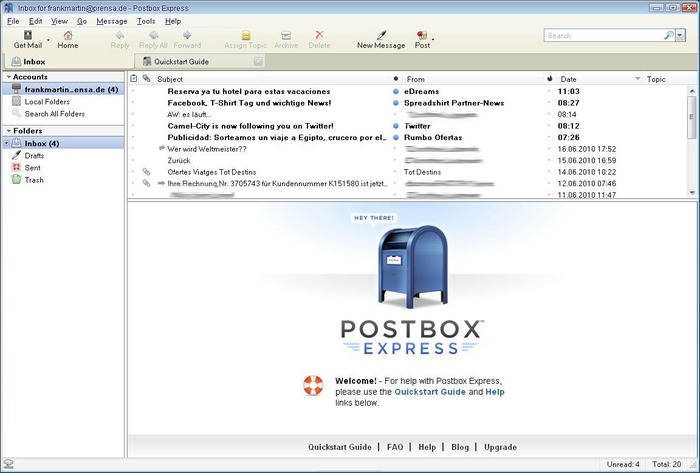Switch to the Inbox tab
Image resolution: width=700 pixels, height=473 pixels.
tap(67, 62)
